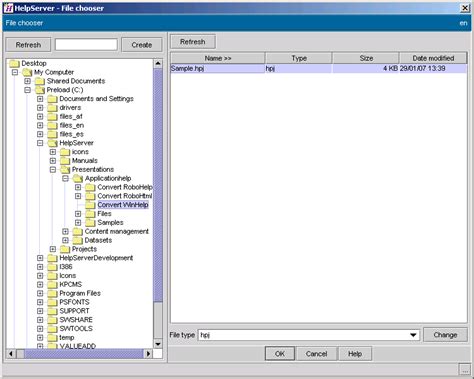Click the Manuals folder icon
This screenshot has width=474, height=379.
click(65, 161)
